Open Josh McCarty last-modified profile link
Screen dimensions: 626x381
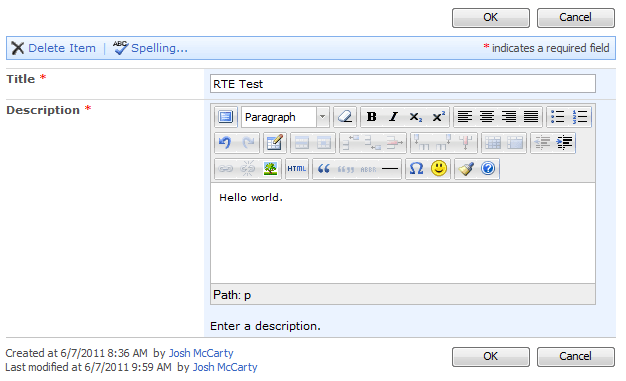[225, 367]
